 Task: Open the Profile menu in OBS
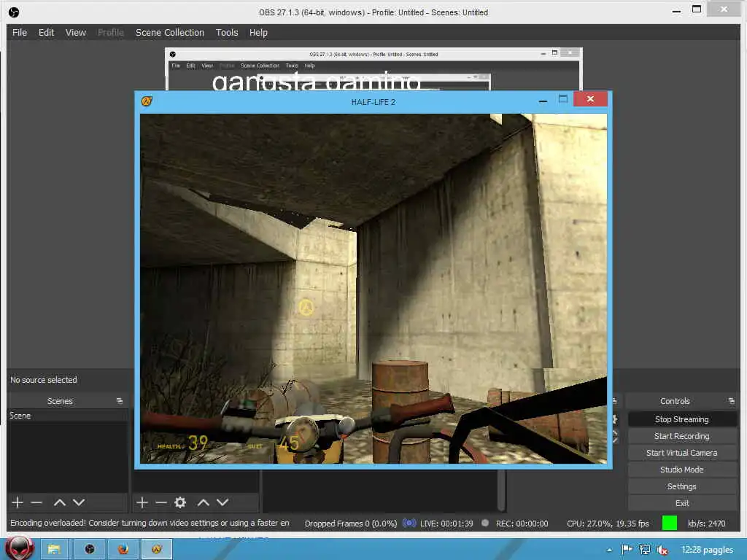tap(111, 32)
